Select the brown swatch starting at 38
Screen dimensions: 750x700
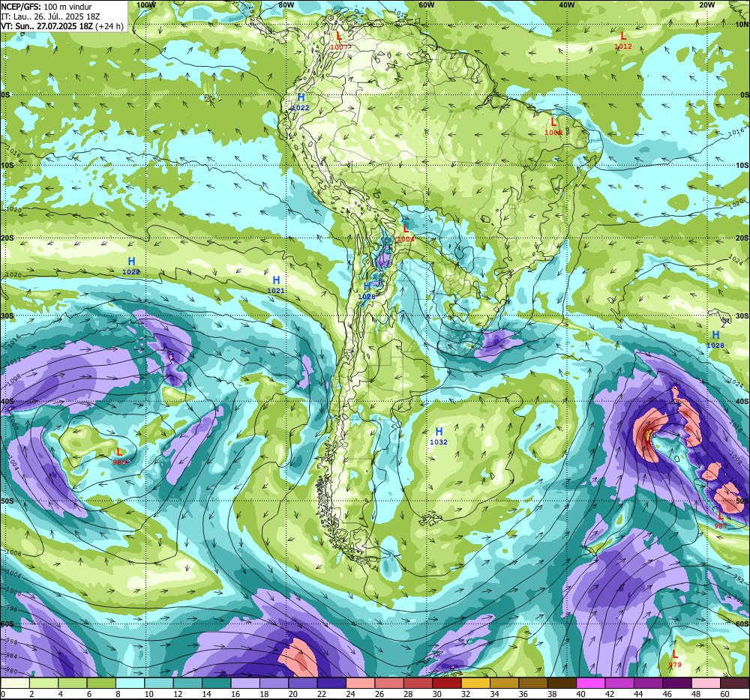[562, 684]
